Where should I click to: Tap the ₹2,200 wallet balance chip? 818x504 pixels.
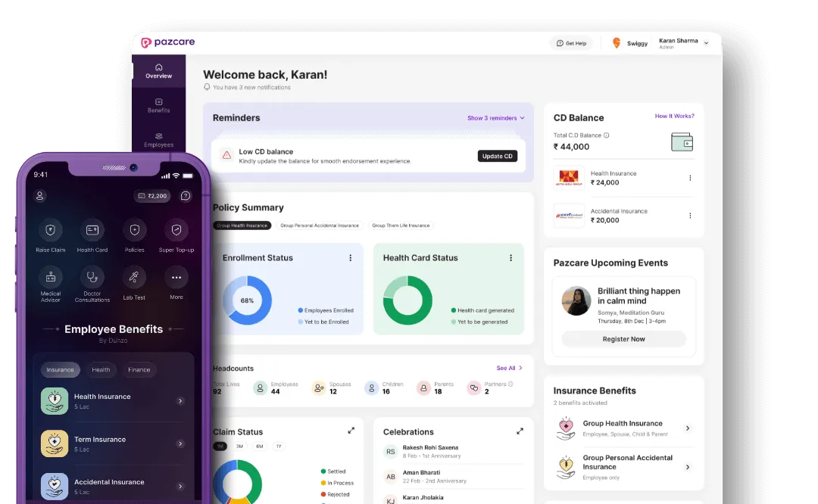152,196
